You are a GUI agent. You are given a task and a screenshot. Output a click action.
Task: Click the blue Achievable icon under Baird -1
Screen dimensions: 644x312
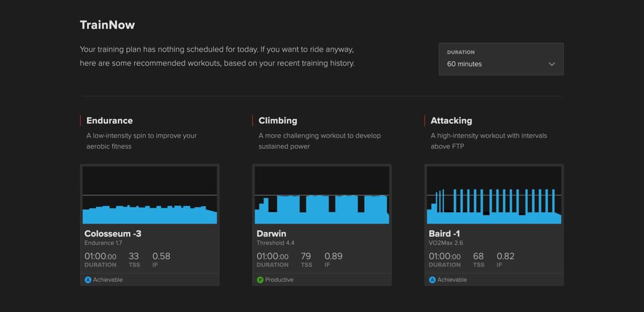[x=432, y=280]
